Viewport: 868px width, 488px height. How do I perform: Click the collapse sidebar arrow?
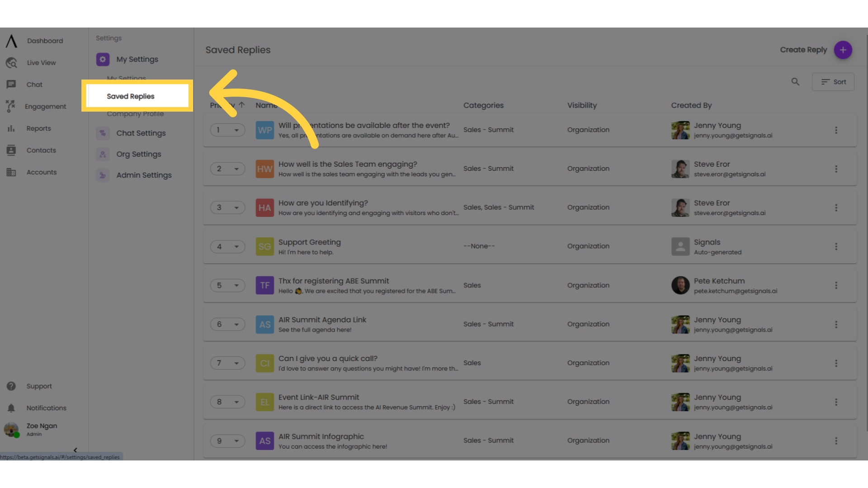click(75, 450)
